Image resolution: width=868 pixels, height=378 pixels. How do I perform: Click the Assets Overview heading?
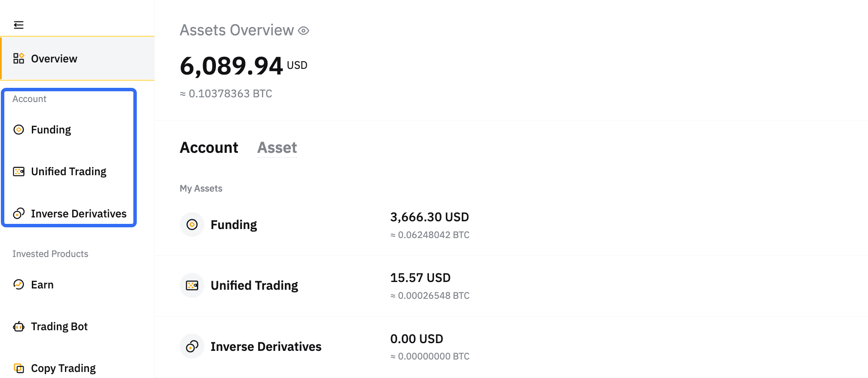click(x=237, y=30)
